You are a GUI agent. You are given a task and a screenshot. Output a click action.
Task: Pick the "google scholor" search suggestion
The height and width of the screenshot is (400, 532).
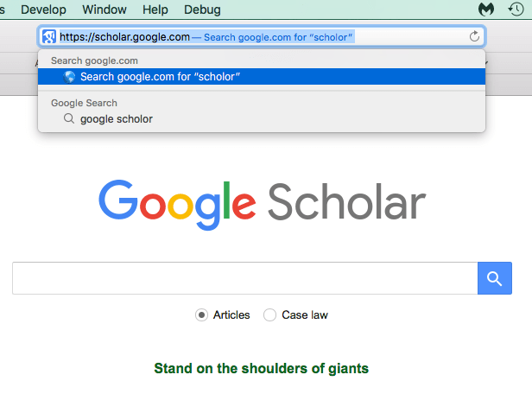click(x=117, y=119)
